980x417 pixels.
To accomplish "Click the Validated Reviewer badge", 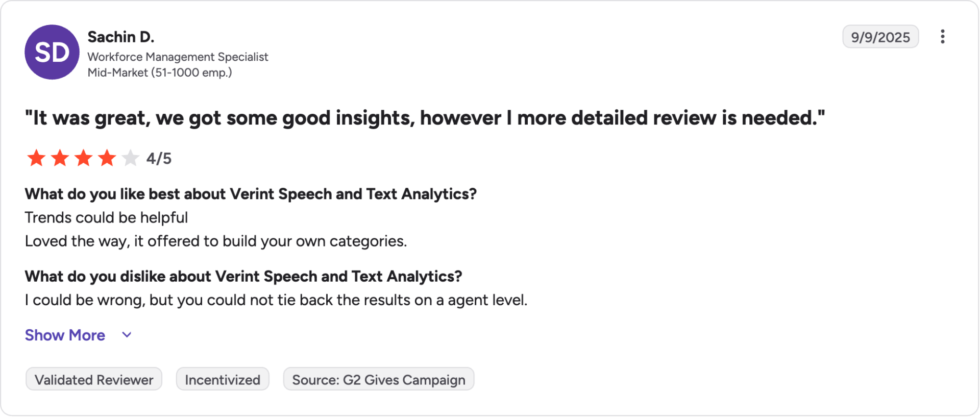I will (x=94, y=379).
